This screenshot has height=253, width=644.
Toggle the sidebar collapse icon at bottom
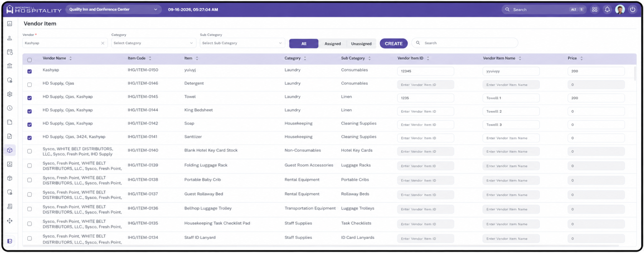pyautogui.click(x=10, y=241)
